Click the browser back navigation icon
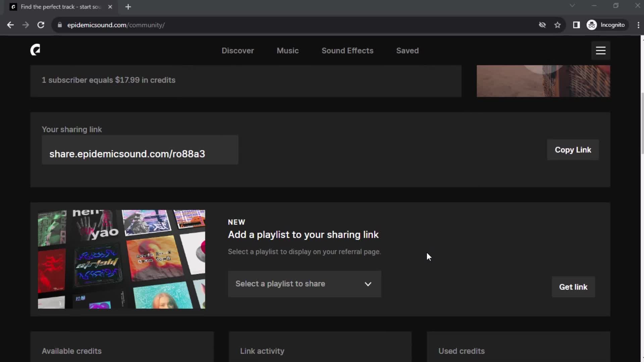The width and height of the screenshot is (644, 362). point(11,25)
